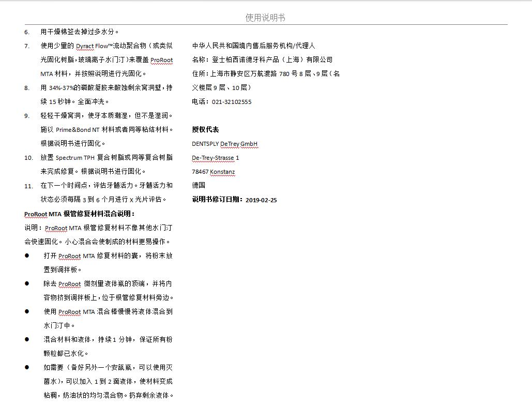Click list item number 6 about 干燥棉签
Viewport: 532px width, 406px height.
pos(80,32)
